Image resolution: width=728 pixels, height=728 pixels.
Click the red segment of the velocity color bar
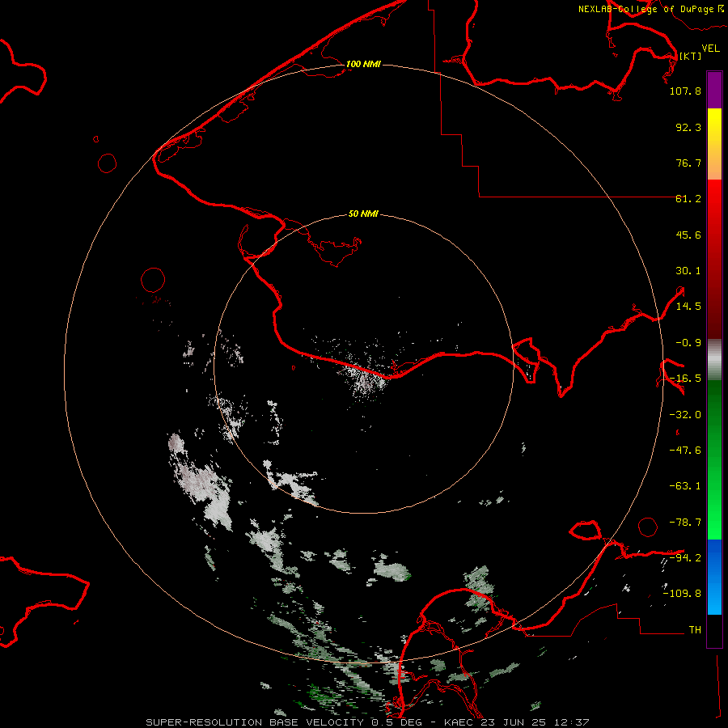tap(714, 259)
